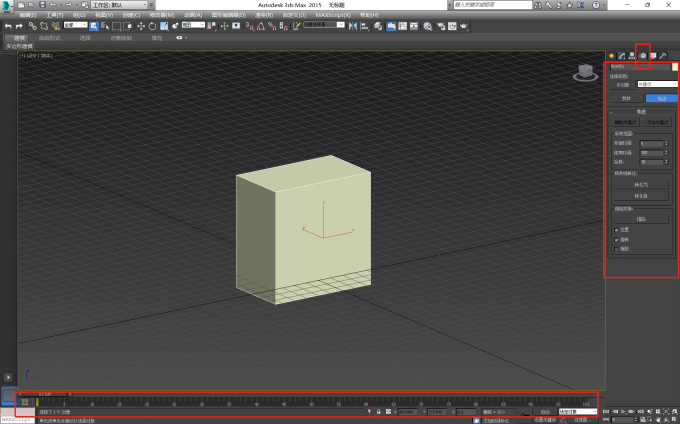
Task: Click Save File in quick access toolbar
Action: [x=42, y=5]
